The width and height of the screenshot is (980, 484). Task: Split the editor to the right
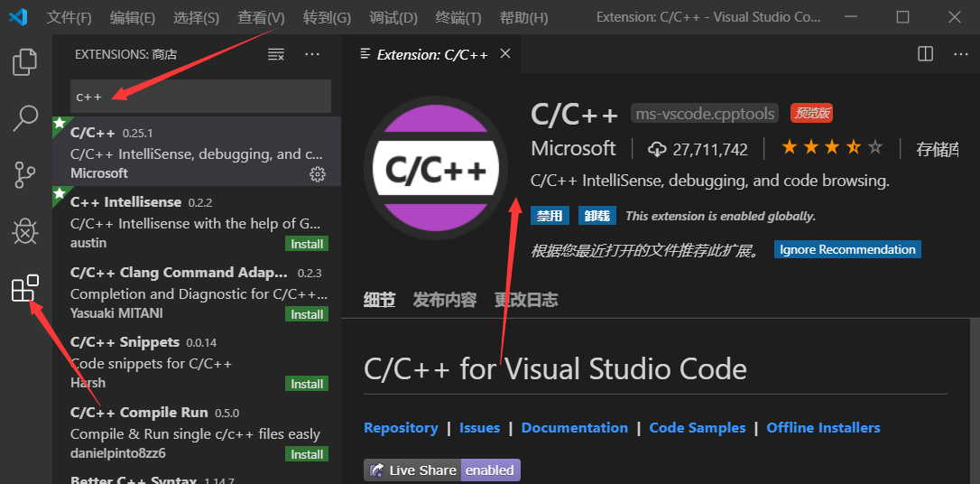(925, 54)
